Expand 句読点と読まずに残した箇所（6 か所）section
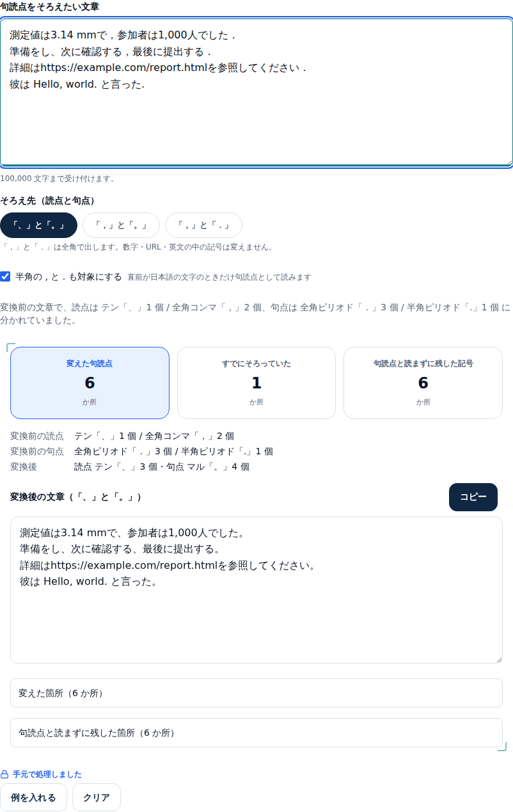 point(256,733)
